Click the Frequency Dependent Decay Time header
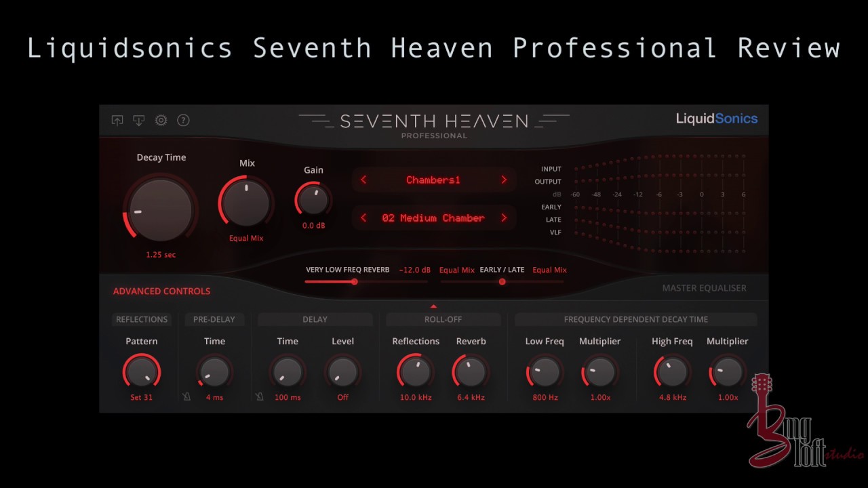868x488 pixels. coord(635,319)
